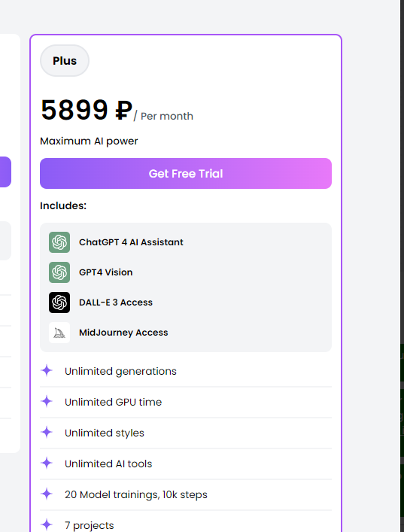Click the DALL-E 3 Access label
This screenshot has width=404, height=532.
(x=116, y=302)
